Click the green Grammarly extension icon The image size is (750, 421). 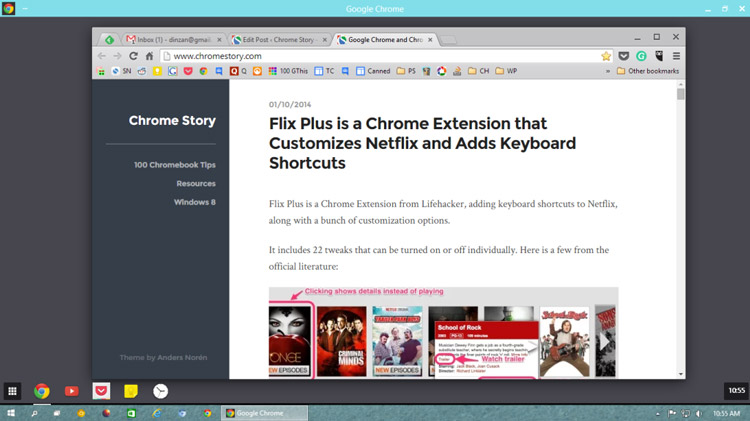(641, 56)
